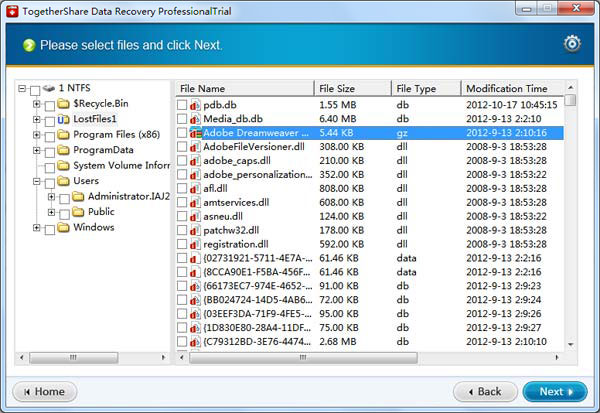Click the folder tree scroll right arrow
Image resolution: width=600 pixels, height=413 pixels.
163,357
